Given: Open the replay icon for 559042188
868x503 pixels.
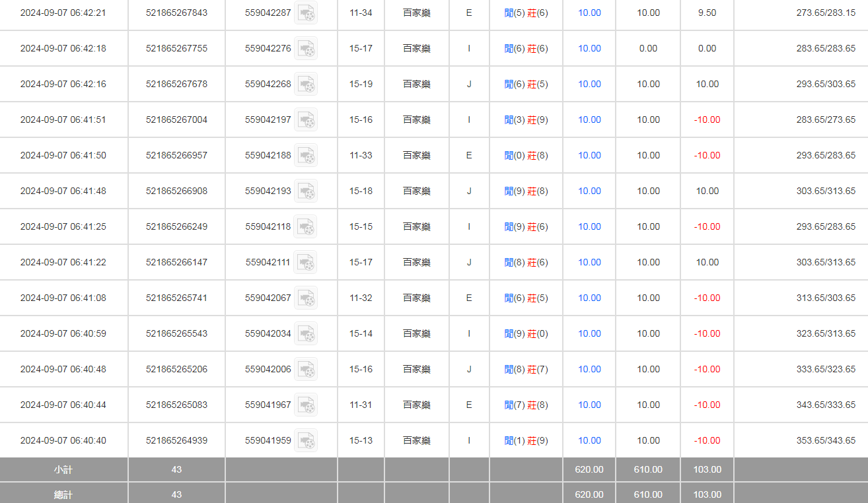Looking at the screenshot, I should [x=305, y=156].
